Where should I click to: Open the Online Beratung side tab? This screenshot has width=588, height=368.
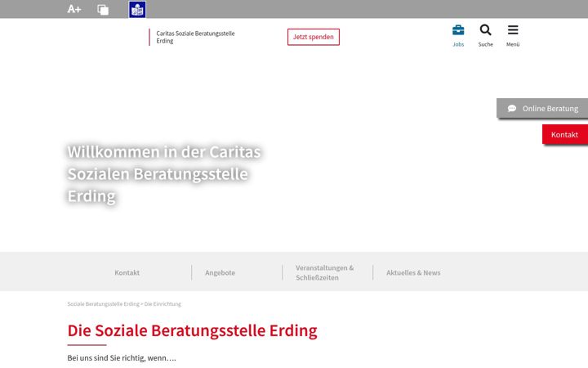(542, 108)
